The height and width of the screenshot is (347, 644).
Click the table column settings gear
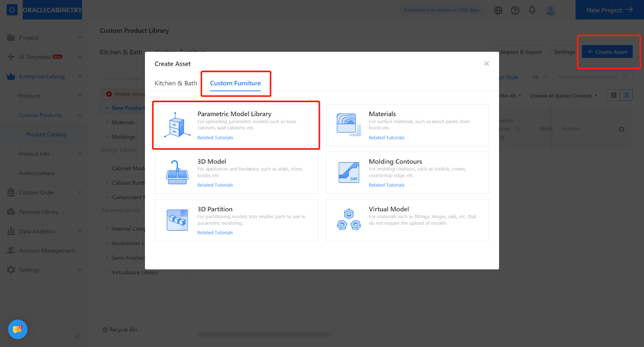pos(621,129)
